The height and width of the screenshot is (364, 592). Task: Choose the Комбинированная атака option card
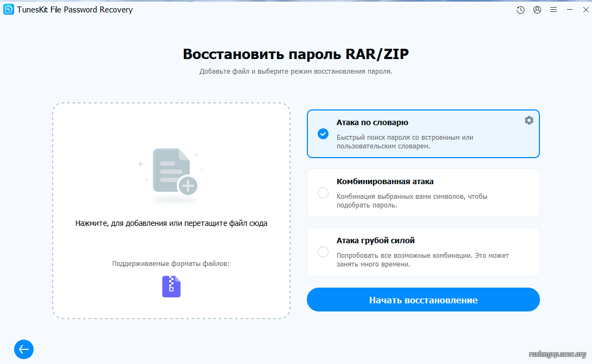423,193
